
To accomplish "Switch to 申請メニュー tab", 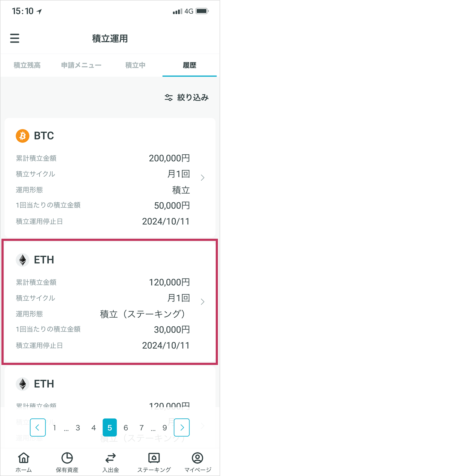I will tap(81, 65).
